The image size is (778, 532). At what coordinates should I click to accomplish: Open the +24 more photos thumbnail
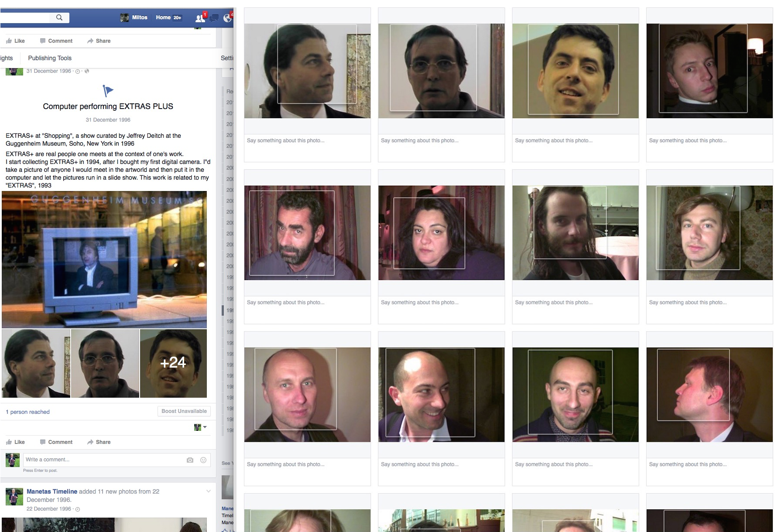point(173,363)
